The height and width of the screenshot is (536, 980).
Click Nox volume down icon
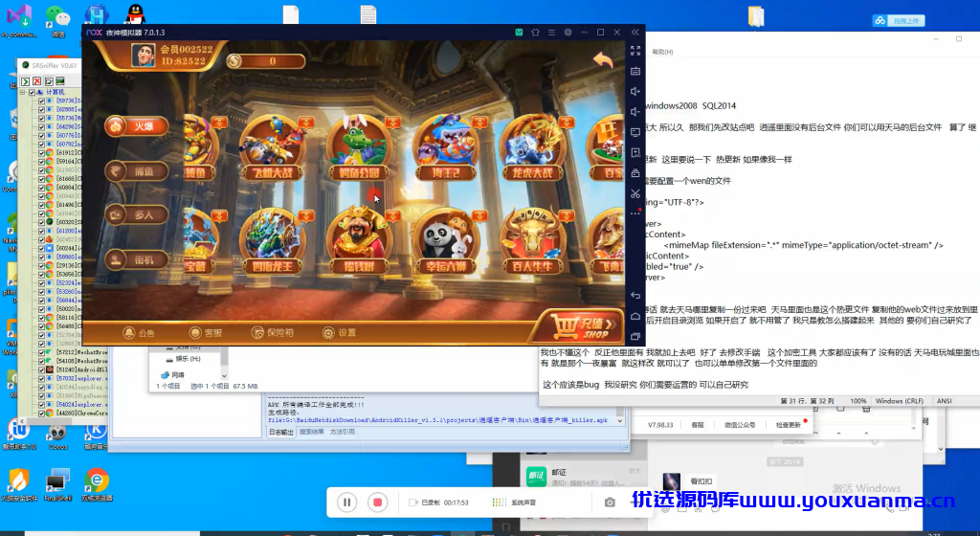click(x=635, y=112)
